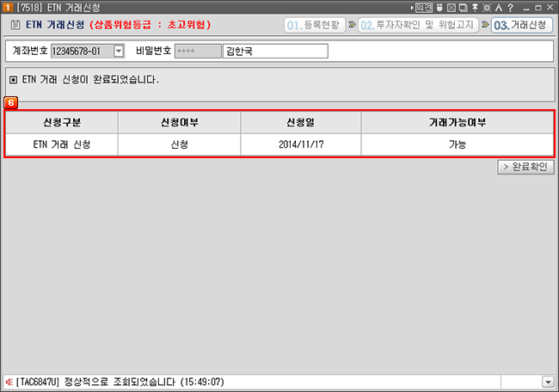Click the speaker icon in the status bar
Image resolution: width=559 pixels, height=392 pixels.
(9, 382)
